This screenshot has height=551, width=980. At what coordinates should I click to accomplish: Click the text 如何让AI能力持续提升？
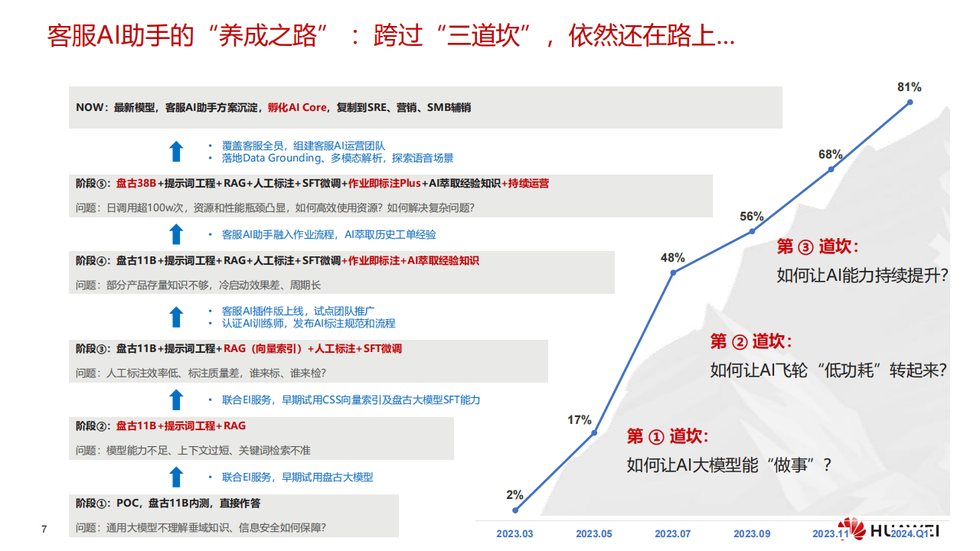click(x=863, y=275)
